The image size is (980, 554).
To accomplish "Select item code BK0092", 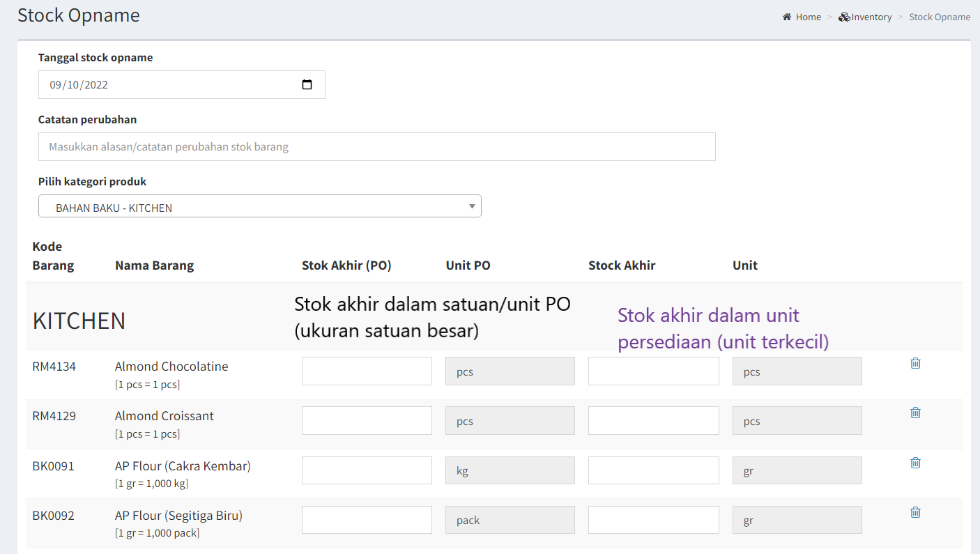I will point(53,516).
